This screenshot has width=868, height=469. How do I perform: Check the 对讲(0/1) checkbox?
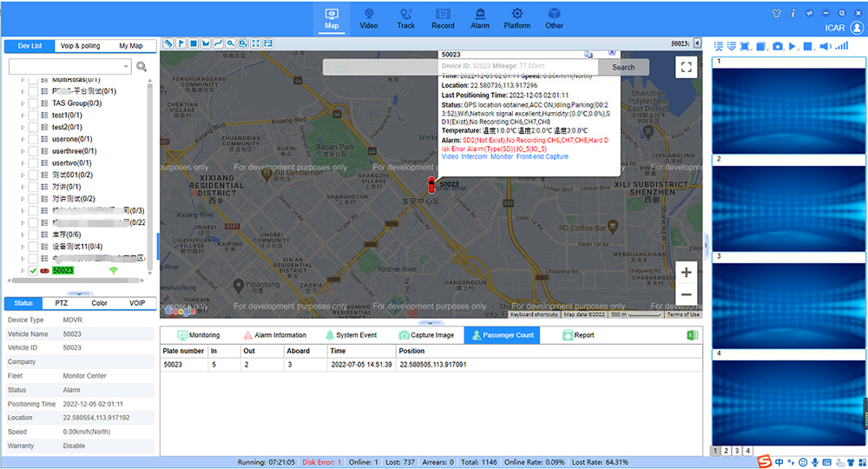tap(33, 187)
